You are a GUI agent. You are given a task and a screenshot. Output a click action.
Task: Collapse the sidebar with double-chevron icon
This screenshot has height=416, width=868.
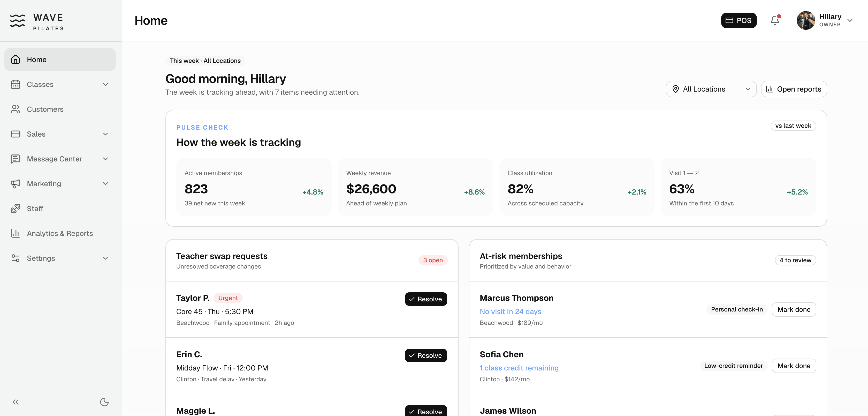[16, 402]
